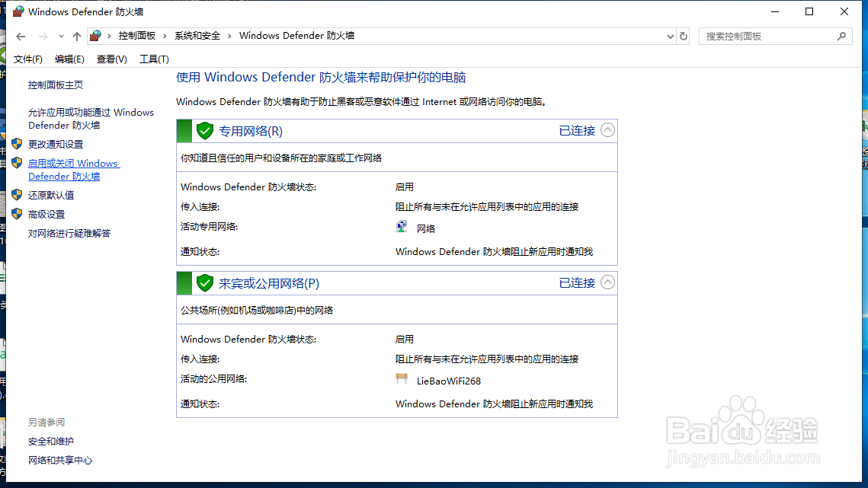Collapse the 来宾或公用网络 section chevron
This screenshot has width=868, height=488.
point(607,282)
